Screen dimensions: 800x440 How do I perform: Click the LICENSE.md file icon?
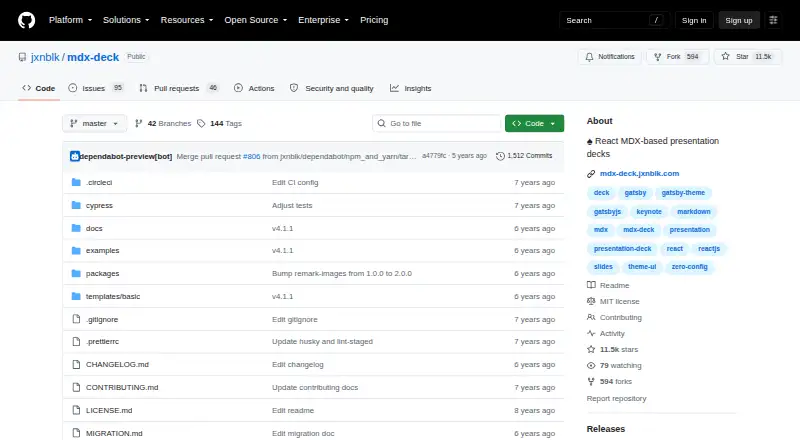tap(76, 410)
